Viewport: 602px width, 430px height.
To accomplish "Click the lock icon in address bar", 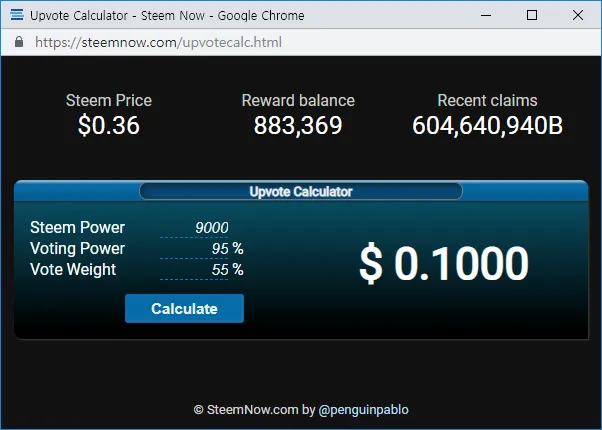I will coord(19,42).
